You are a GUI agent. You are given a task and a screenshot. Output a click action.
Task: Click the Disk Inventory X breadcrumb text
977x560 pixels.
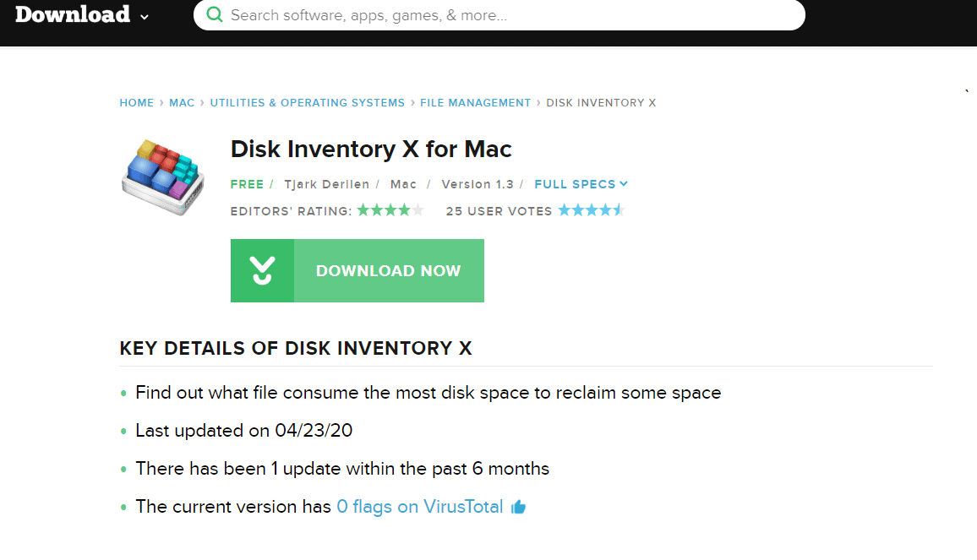601,103
